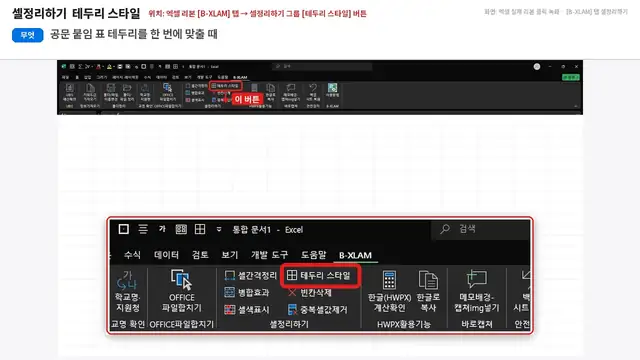Click 중복셀값제거 in the enlarged ribbon view
The width and height of the screenshot is (640, 360).
pyautogui.click(x=318, y=309)
